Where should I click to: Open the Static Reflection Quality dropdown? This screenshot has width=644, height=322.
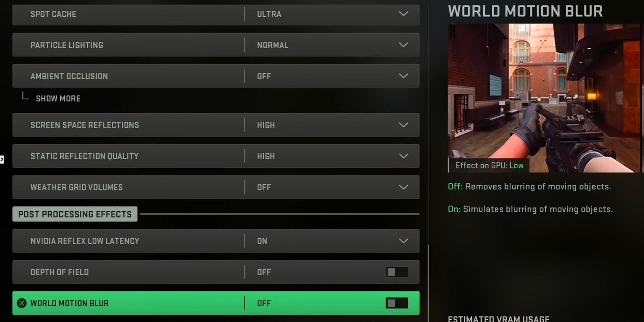point(216,156)
